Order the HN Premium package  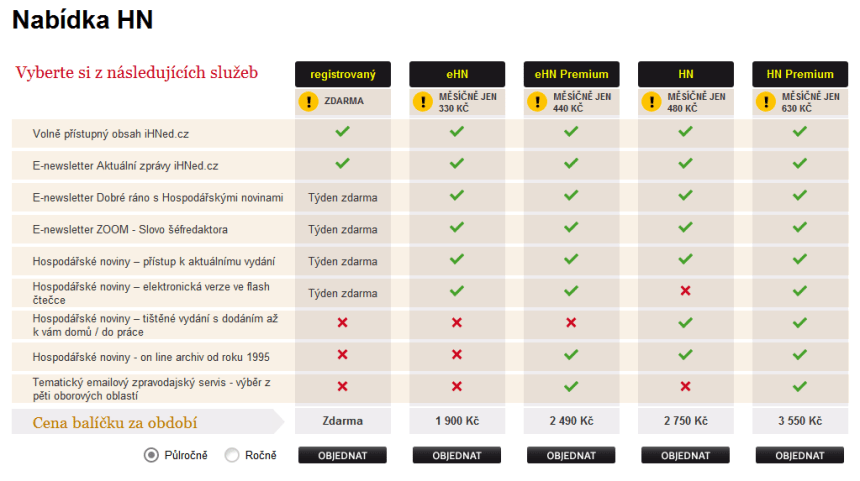[x=799, y=455]
